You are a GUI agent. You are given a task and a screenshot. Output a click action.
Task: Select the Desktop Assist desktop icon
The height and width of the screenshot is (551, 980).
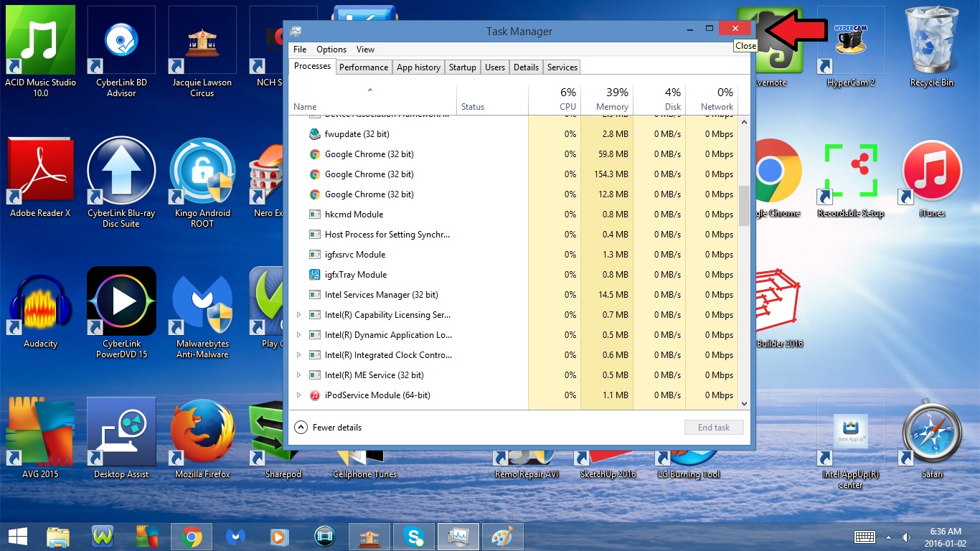121,439
